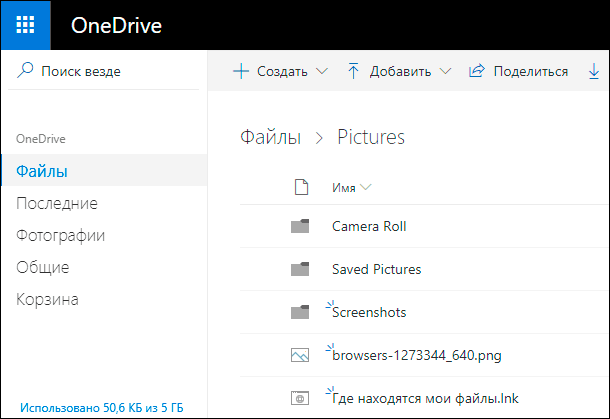This screenshot has height=419, width=610.
Task: Open the Camera Roll folder name
Action: 369,226
